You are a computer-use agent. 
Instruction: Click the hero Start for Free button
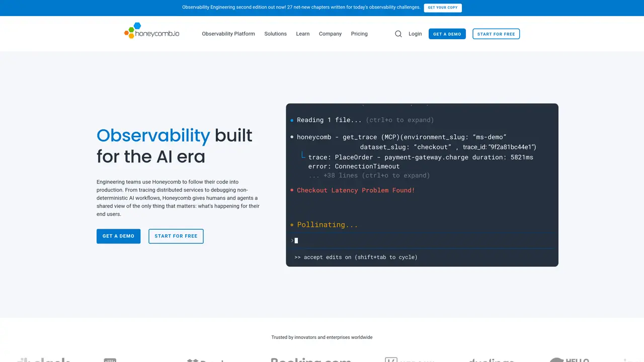tap(176, 236)
